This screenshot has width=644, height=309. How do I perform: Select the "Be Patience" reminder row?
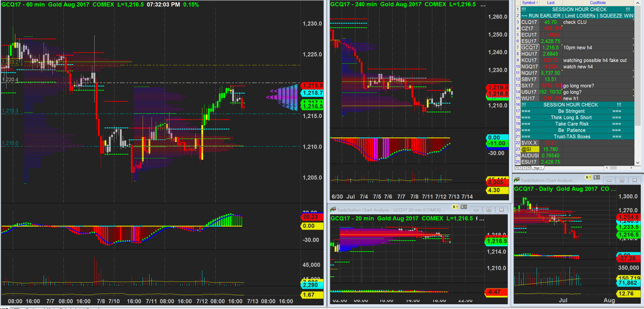[x=578, y=130]
